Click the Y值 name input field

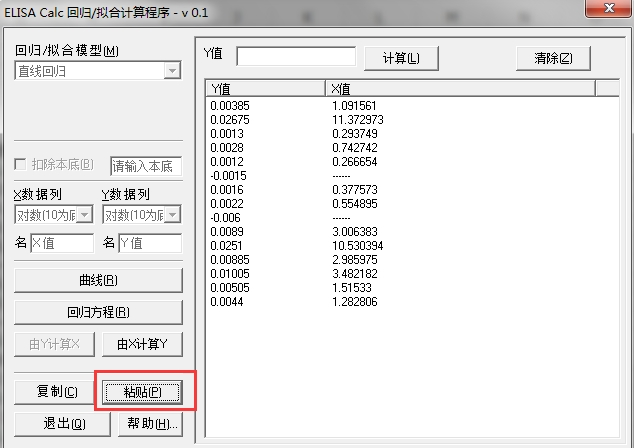pyautogui.click(x=150, y=243)
